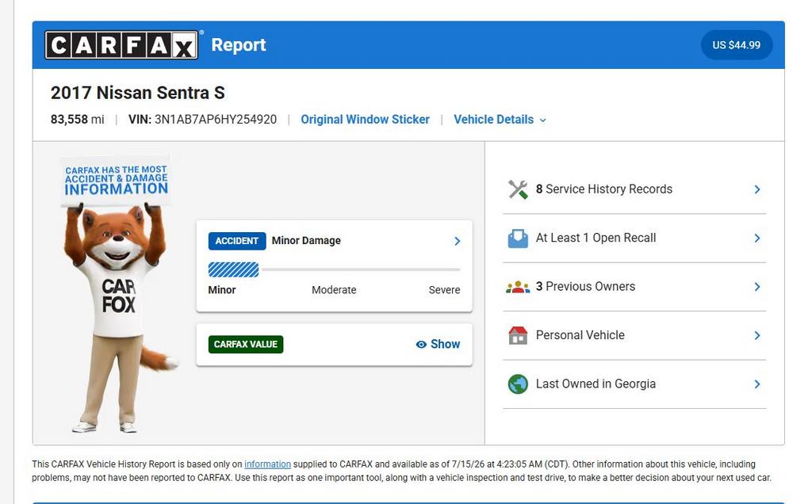Click the blue ACCIDENT badge
The height and width of the screenshot is (504, 812).
pos(237,241)
